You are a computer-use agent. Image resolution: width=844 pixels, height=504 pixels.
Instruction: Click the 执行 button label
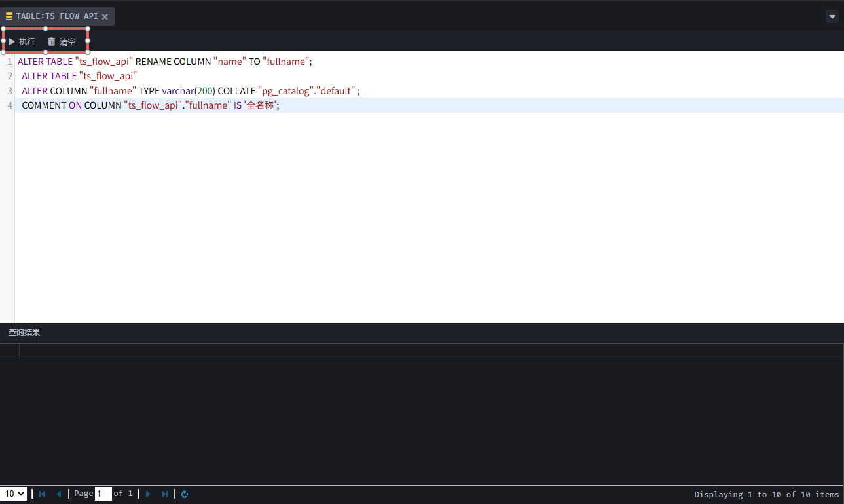27,41
